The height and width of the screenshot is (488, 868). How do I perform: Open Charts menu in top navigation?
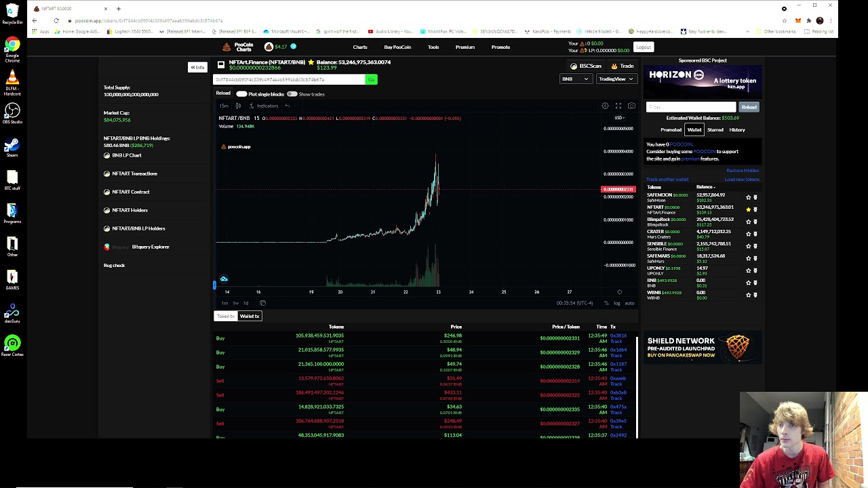click(360, 47)
